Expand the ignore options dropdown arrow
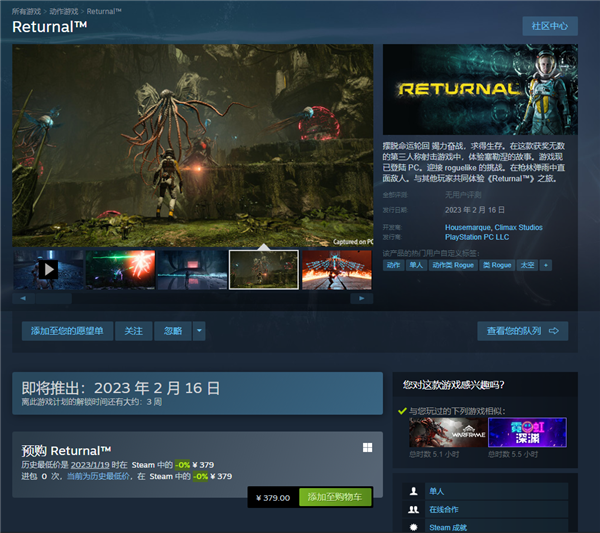This screenshot has width=600, height=533. click(199, 331)
